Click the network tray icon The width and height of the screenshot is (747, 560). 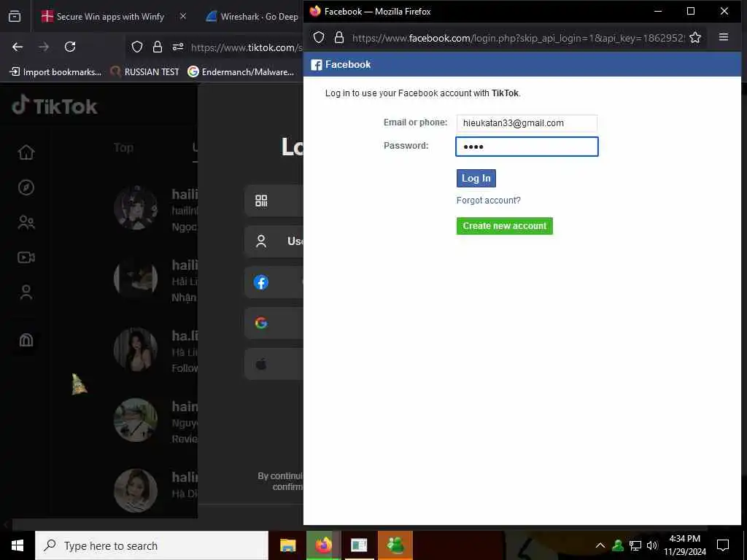pyautogui.click(x=635, y=545)
